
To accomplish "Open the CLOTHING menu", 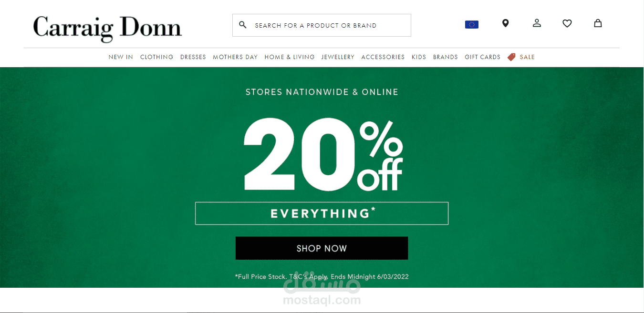I will [x=156, y=57].
